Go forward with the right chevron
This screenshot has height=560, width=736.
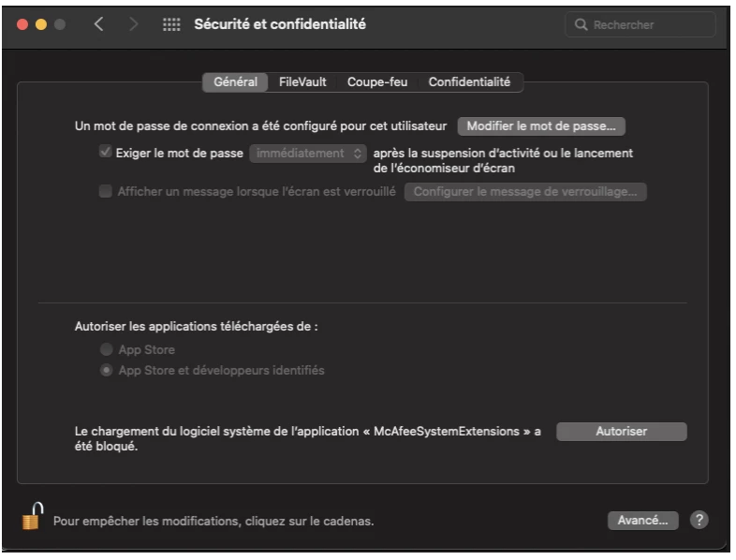134,24
